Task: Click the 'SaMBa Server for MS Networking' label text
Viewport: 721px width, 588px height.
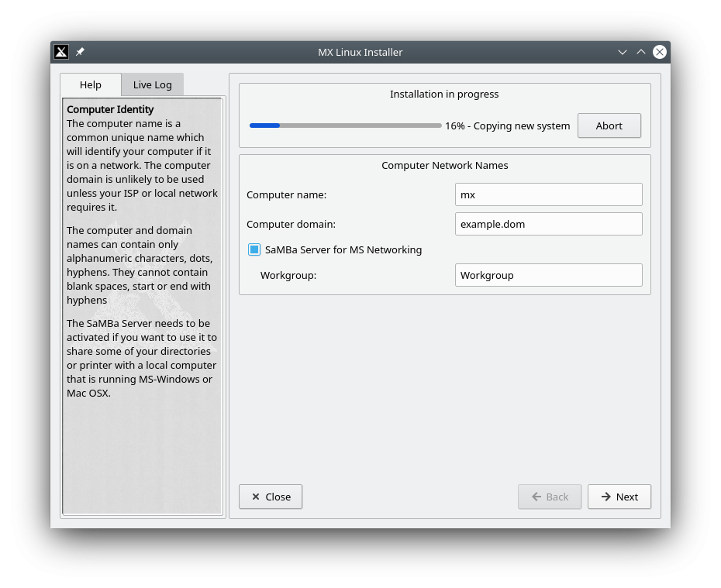Action: point(343,250)
